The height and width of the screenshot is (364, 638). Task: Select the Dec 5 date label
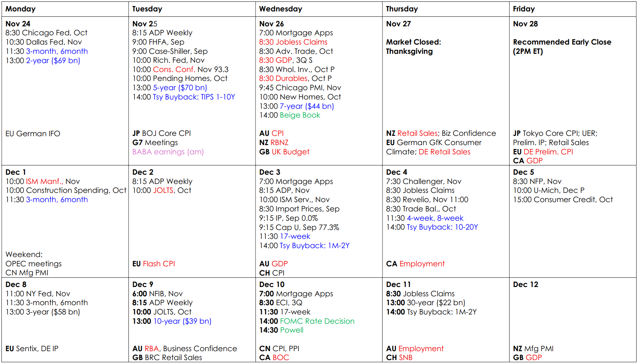click(523, 172)
